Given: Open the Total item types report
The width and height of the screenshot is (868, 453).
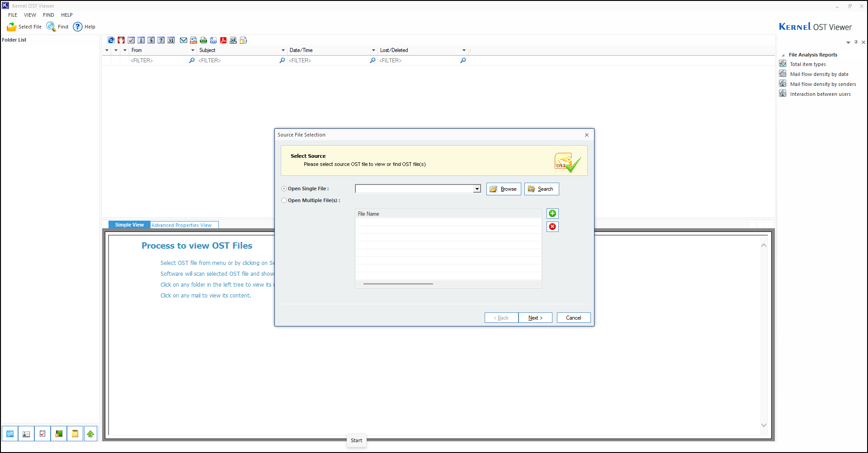Looking at the screenshot, I should [x=808, y=64].
